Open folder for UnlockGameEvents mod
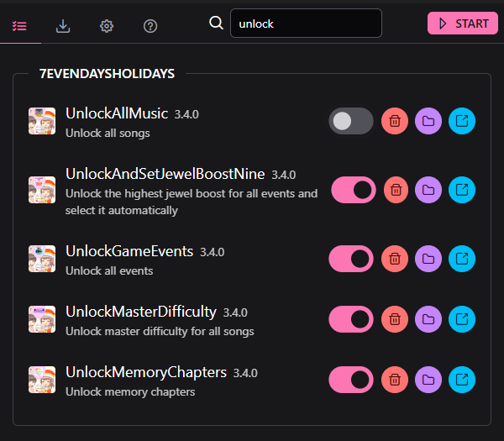Screen dimensions: 504x441 [428, 259]
